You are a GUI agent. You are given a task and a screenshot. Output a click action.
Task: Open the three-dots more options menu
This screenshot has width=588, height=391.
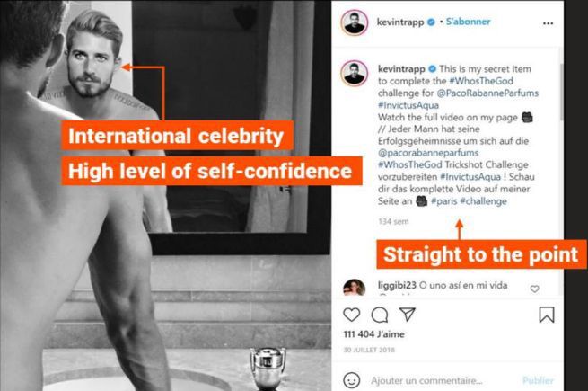pos(549,23)
